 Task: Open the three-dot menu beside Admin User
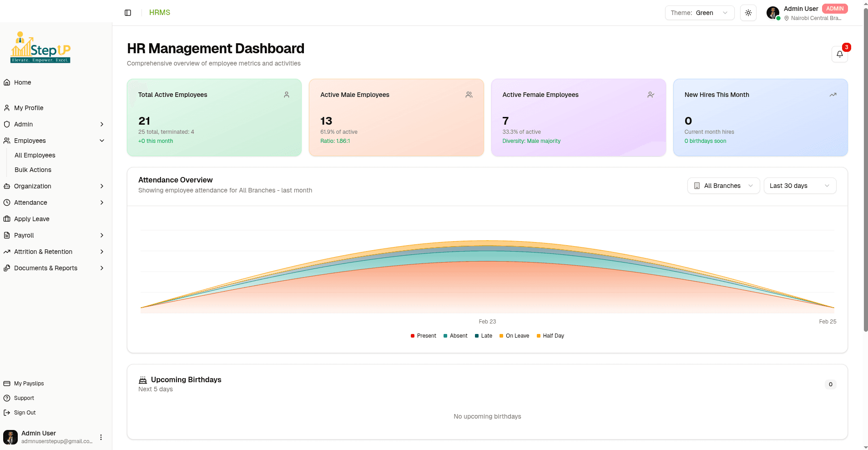101,437
